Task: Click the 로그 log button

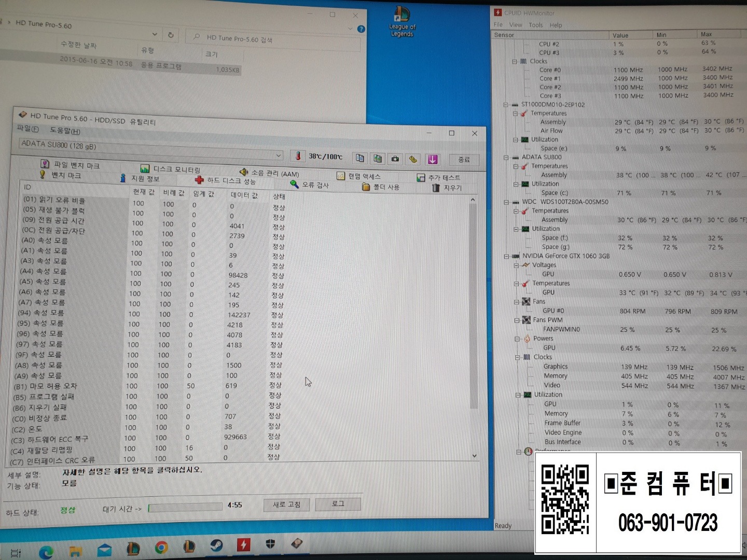Action: pos(338,503)
